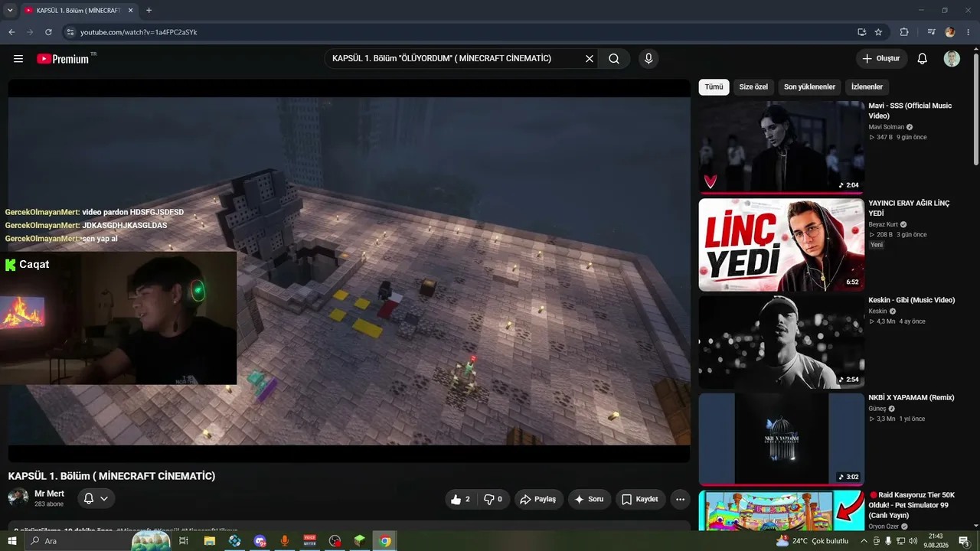Open File Explorer from the taskbar
Screen dimensions: 980x551
209,541
